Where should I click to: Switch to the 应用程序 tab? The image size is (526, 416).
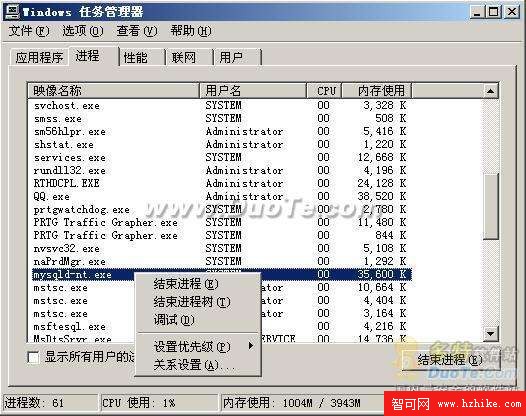pos(39,57)
